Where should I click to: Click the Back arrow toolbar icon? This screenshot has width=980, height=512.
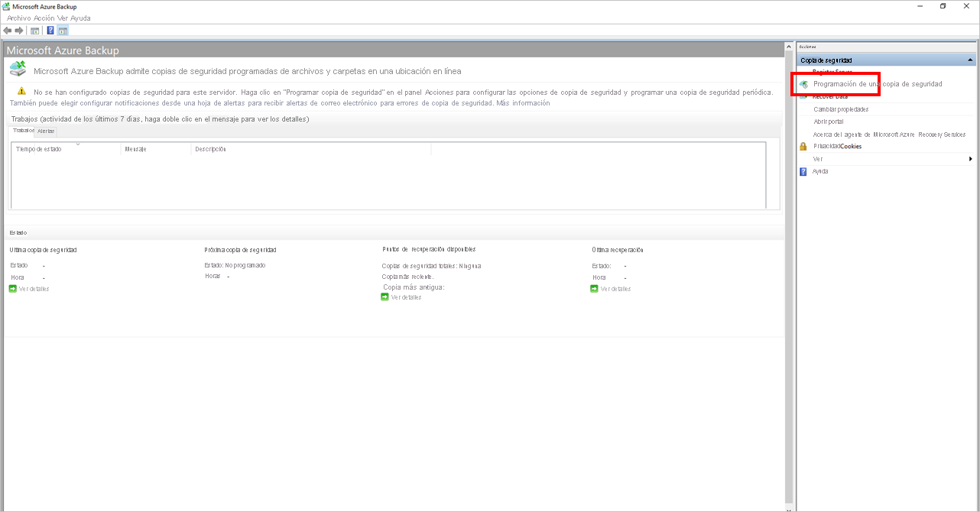coord(8,31)
